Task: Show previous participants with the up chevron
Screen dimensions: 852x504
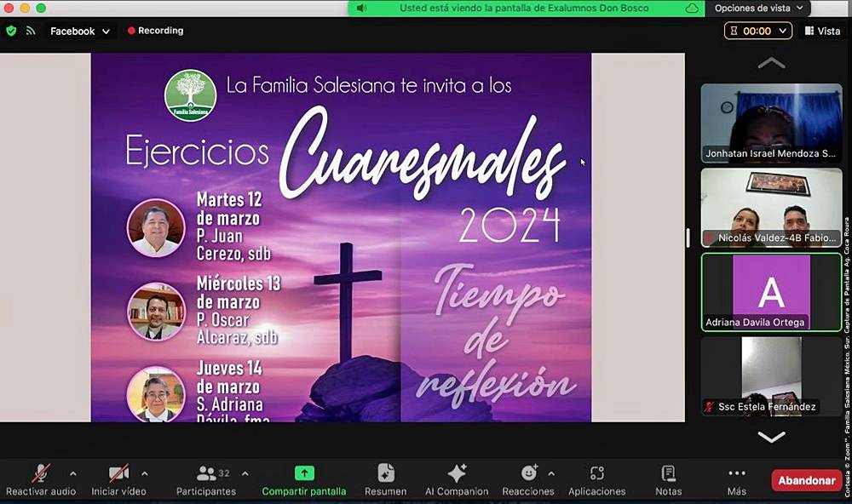Action: coord(771,64)
